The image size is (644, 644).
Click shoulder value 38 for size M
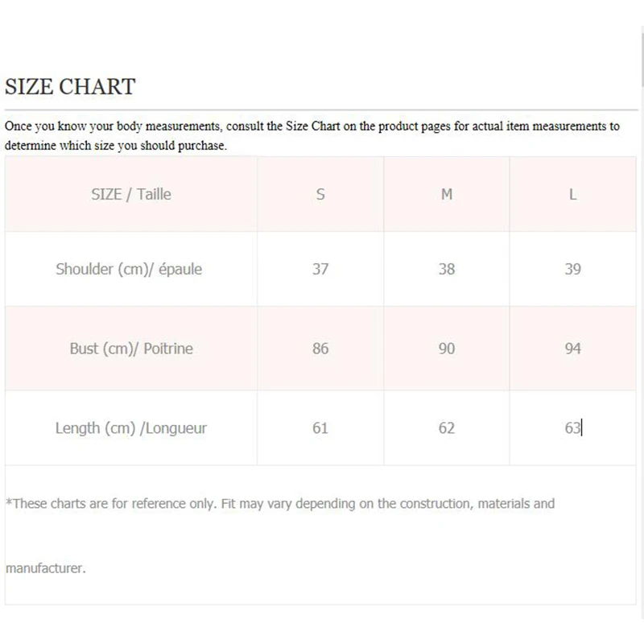447,269
